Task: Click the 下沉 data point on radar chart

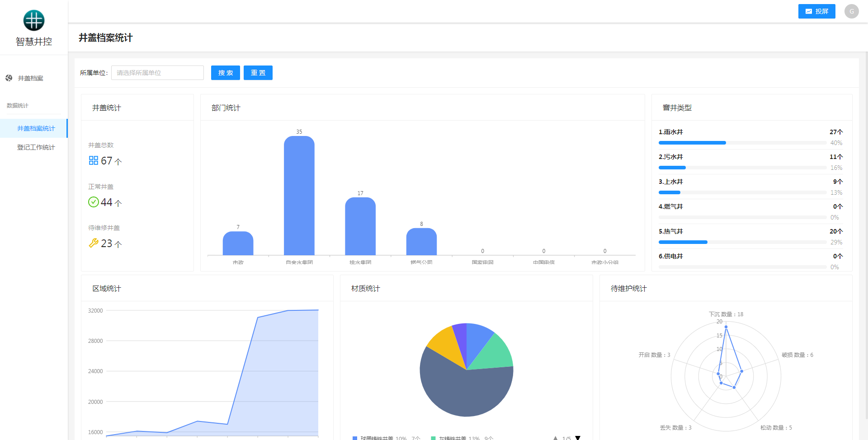Action: tap(726, 327)
